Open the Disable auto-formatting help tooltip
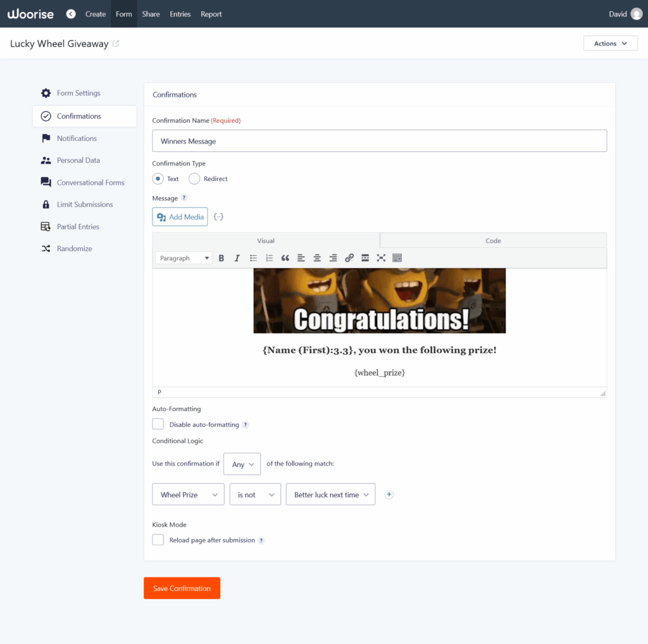Image resolution: width=648 pixels, height=644 pixels. 246,424
